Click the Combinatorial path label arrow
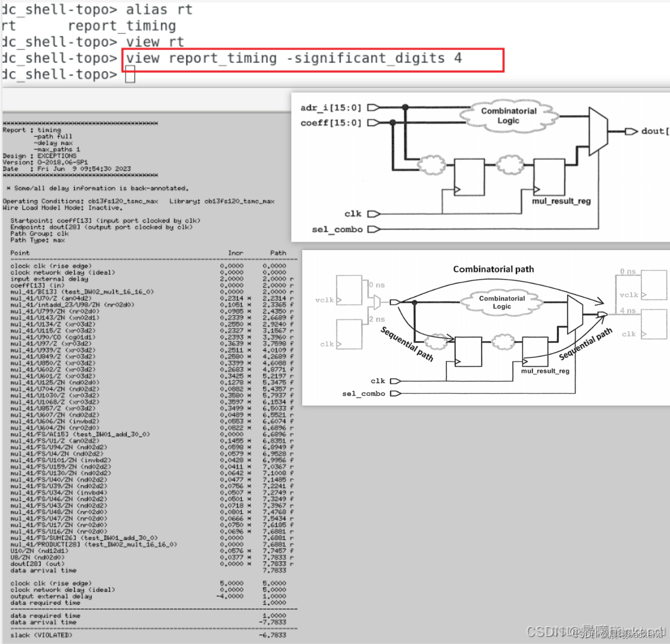The height and width of the screenshot is (644, 670). [493, 269]
